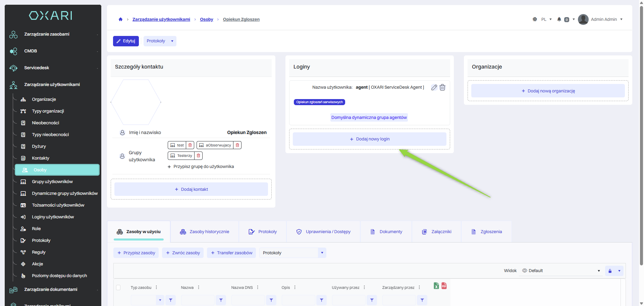Delete the agent login via trash icon
644x306 pixels.
442,87
